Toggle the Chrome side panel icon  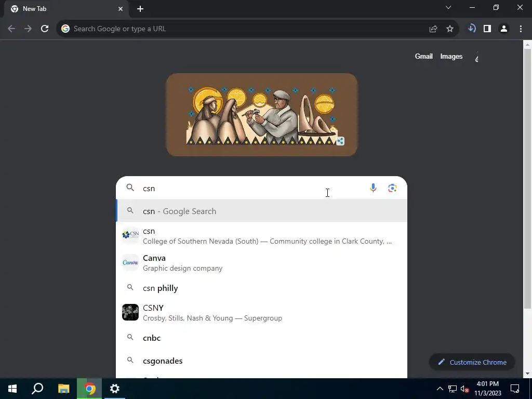point(487,29)
